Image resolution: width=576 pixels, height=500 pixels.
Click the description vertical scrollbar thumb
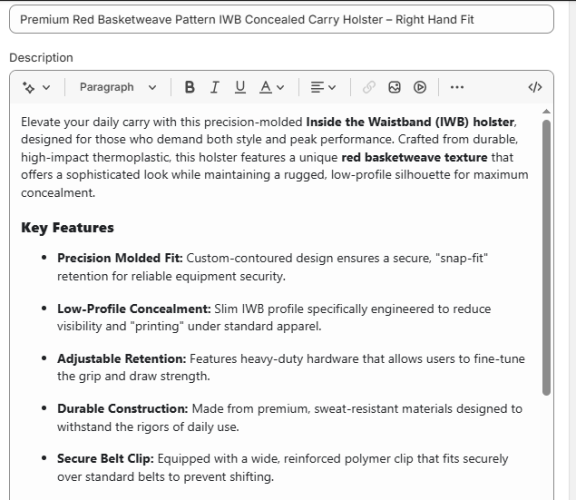(546, 258)
